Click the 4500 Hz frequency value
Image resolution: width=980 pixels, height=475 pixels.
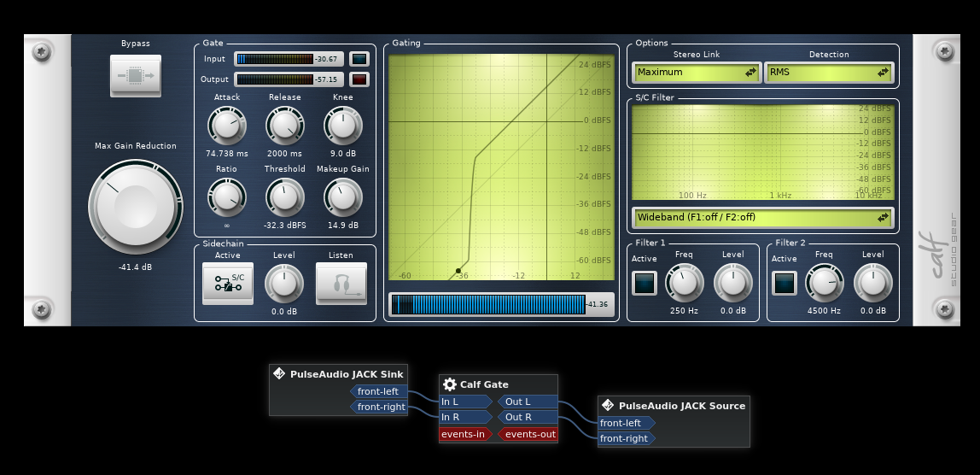[x=824, y=310]
